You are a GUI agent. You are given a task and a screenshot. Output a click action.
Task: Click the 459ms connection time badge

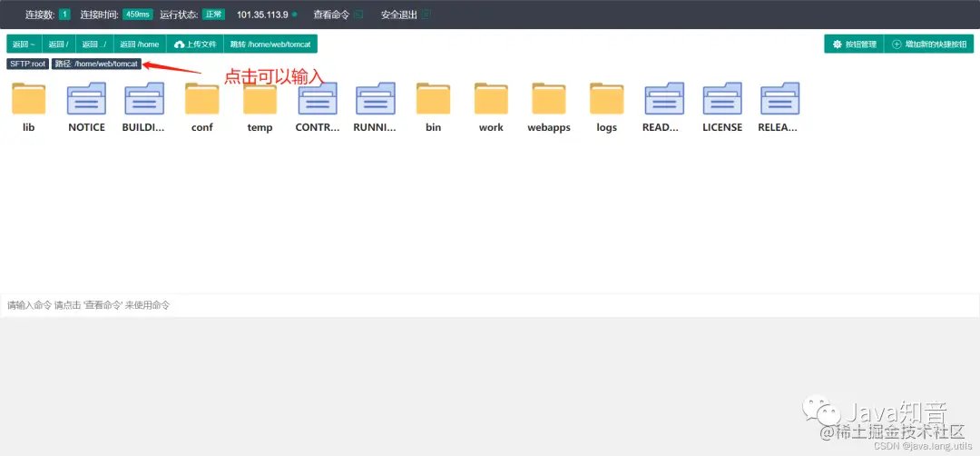coord(138,15)
